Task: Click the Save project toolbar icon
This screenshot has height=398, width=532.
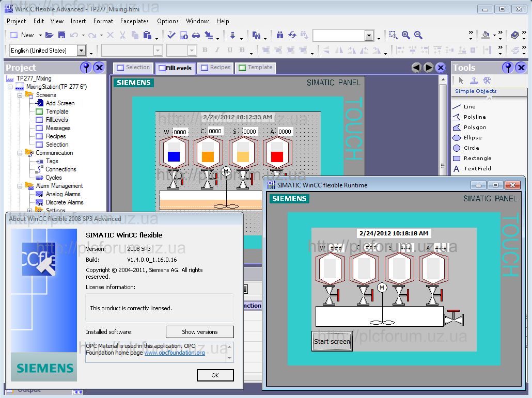Action: coord(61,35)
